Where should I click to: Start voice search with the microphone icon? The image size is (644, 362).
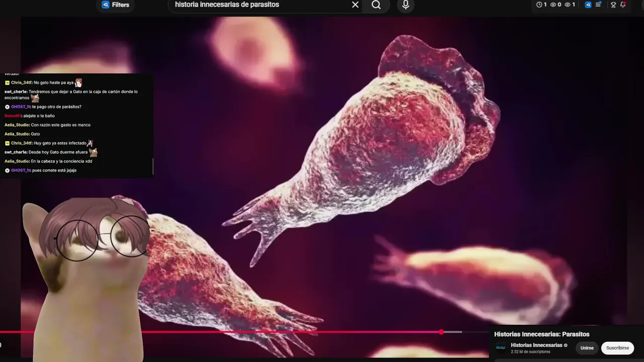(x=406, y=5)
